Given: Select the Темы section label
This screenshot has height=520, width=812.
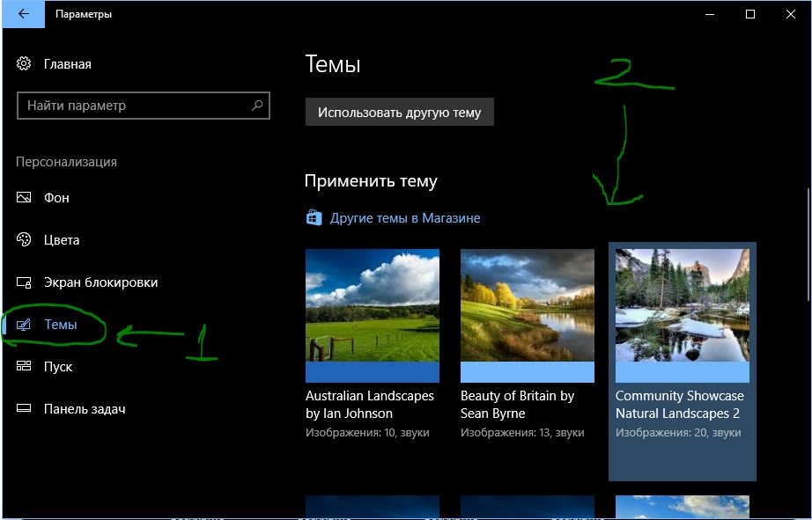Looking at the screenshot, I should point(61,325).
